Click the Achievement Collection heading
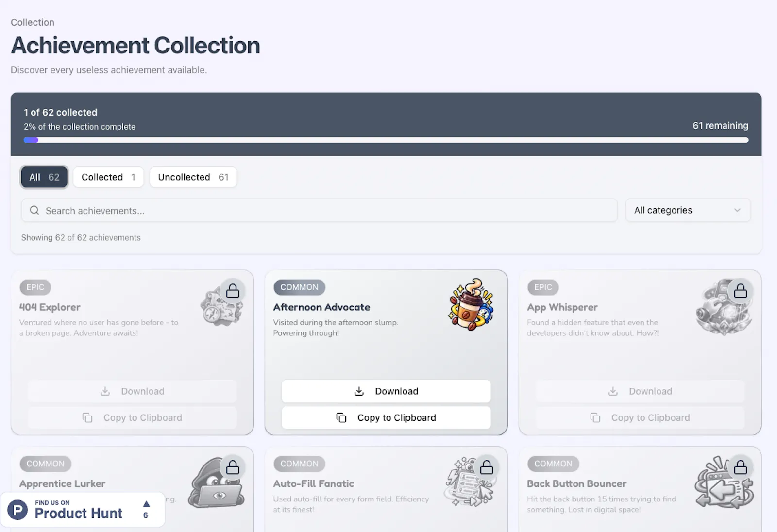 [135, 46]
